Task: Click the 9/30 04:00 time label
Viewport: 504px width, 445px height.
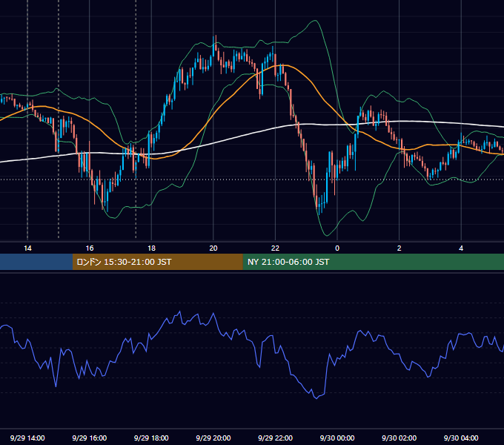Action: 461,438
